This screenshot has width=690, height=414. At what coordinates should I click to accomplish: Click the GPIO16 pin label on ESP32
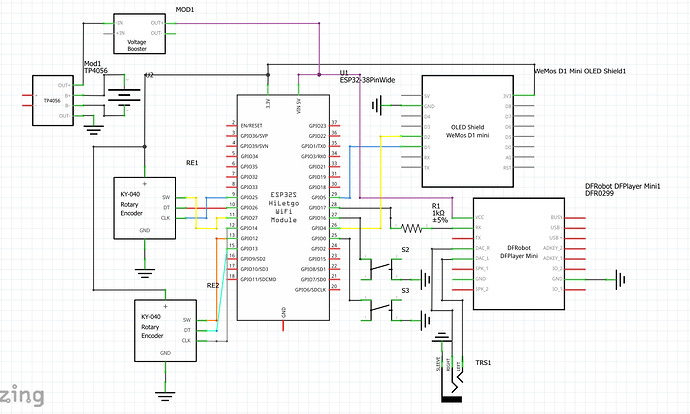point(317,218)
